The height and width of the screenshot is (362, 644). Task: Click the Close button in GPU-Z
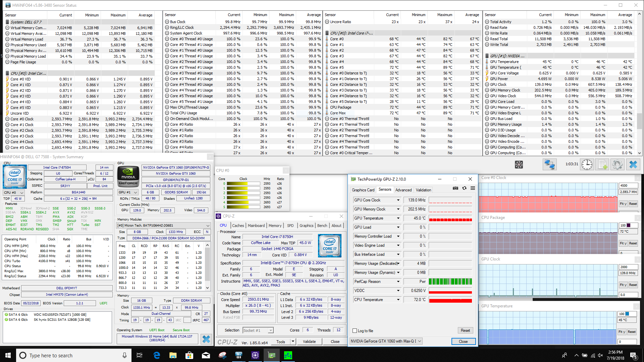pyautogui.click(x=463, y=341)
